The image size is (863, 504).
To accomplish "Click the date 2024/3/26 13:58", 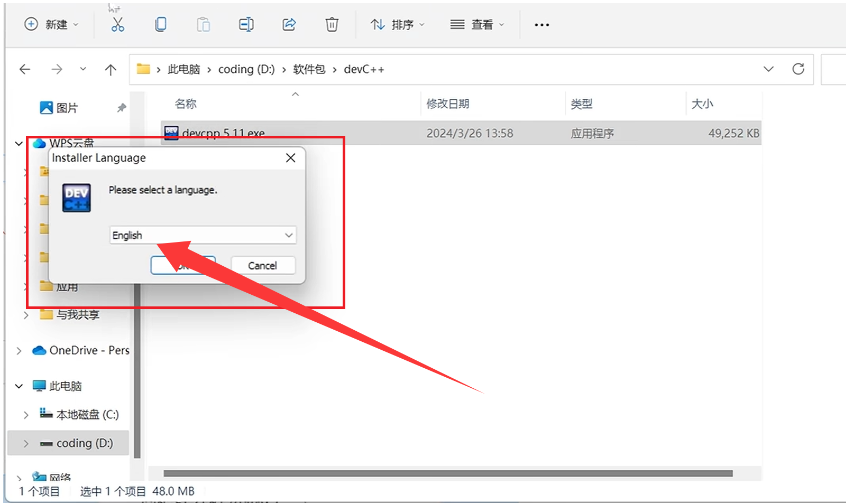I will pyautogui.click(x=470, y=133).
